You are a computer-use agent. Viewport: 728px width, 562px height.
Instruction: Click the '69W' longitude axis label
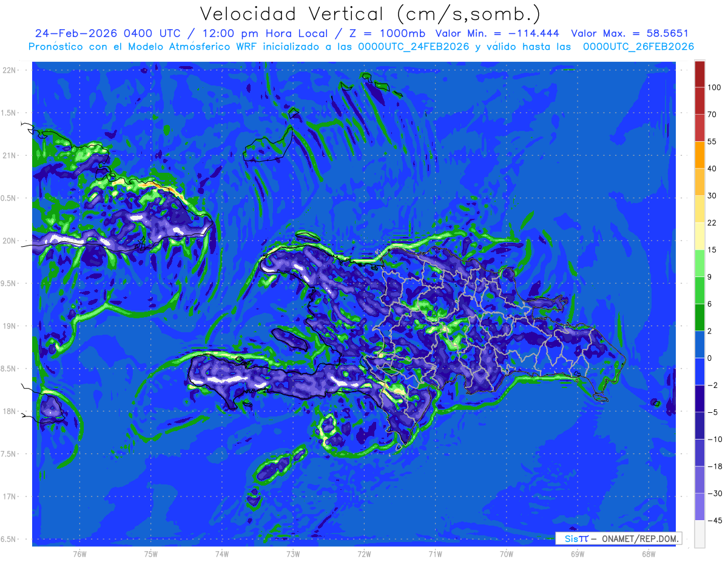pos(577,554)
